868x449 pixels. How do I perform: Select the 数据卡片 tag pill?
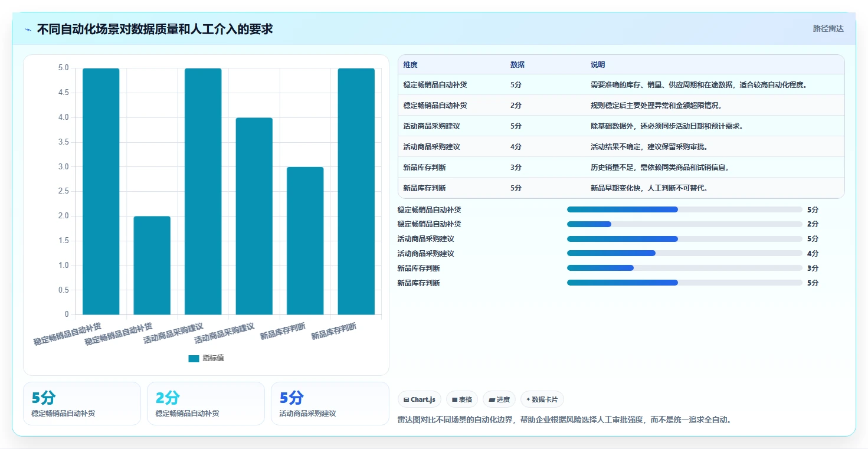click(x=542, y=399)
